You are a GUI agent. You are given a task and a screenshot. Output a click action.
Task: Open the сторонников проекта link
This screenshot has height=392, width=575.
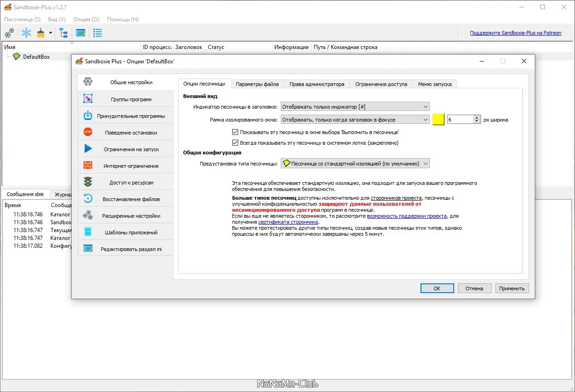(396, 198)
